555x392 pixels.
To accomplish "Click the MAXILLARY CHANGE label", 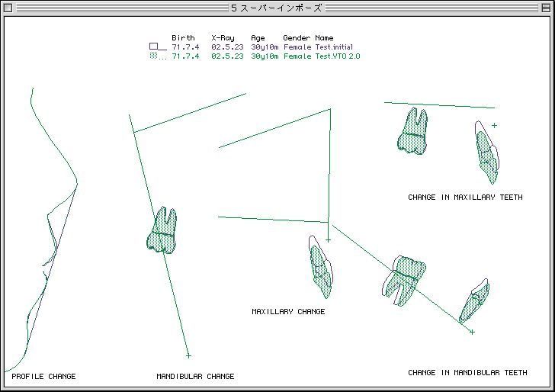I will click(288, 311).
